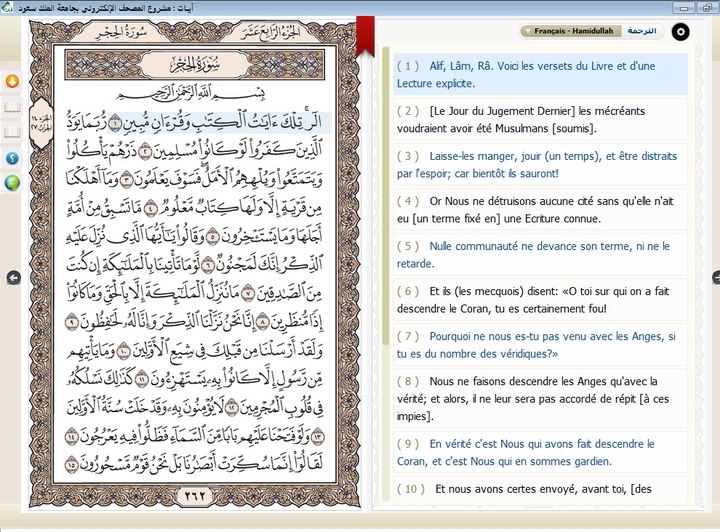This screenshot has height=532, width=720.
Task: Select verse 5 translation Nulle communauté
Action: (540, 254)
